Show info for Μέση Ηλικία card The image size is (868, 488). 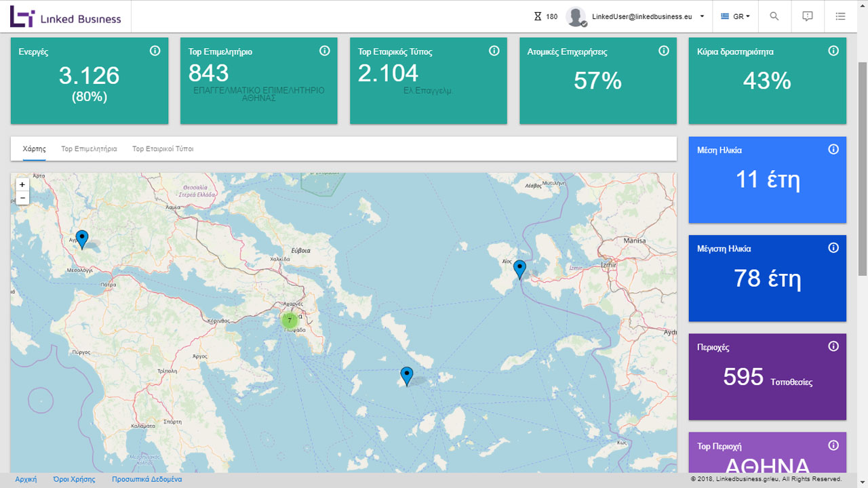(x=833, y=149)
